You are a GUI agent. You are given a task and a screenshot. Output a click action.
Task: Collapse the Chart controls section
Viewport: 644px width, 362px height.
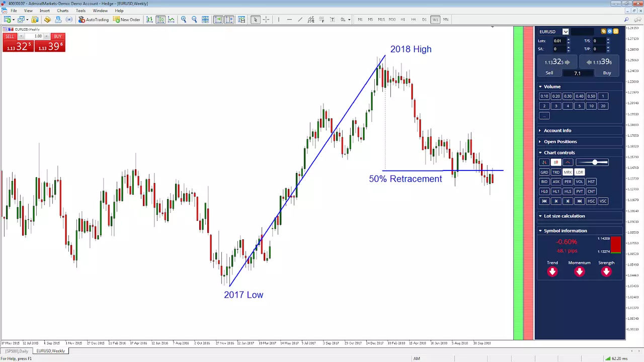tap(540, 153)
